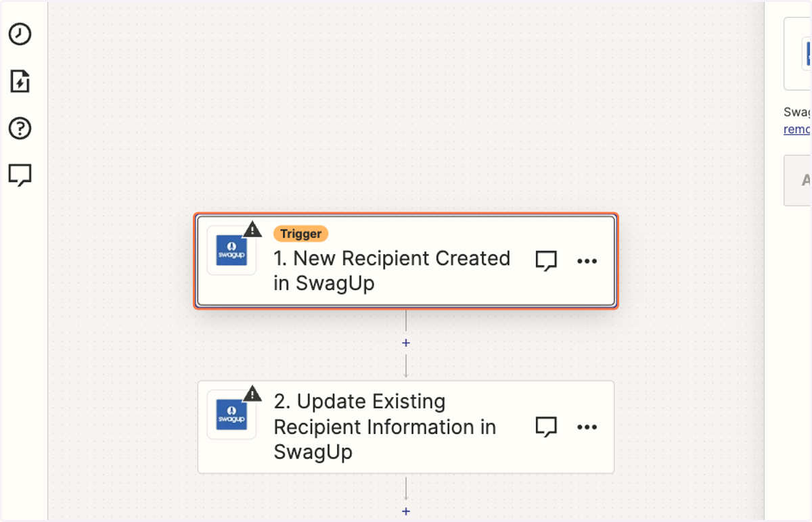Add a new step after step 2

406,511
